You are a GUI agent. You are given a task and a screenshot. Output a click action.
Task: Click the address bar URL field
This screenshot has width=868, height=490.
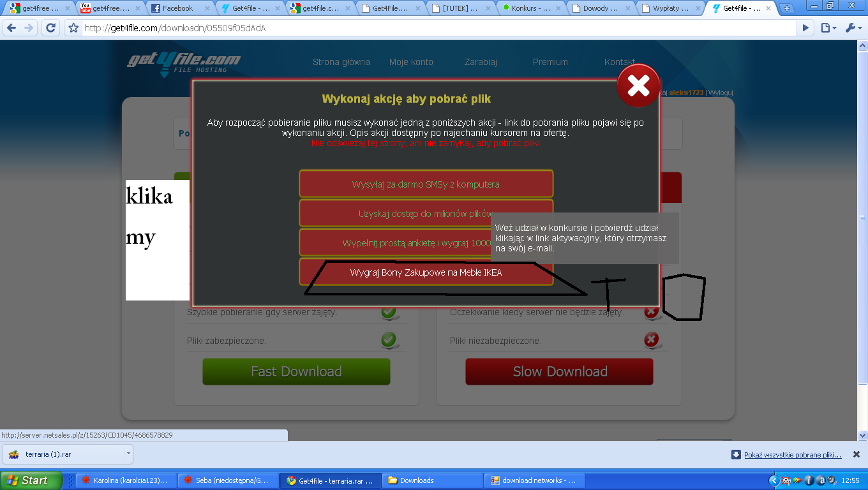(434, 28)
